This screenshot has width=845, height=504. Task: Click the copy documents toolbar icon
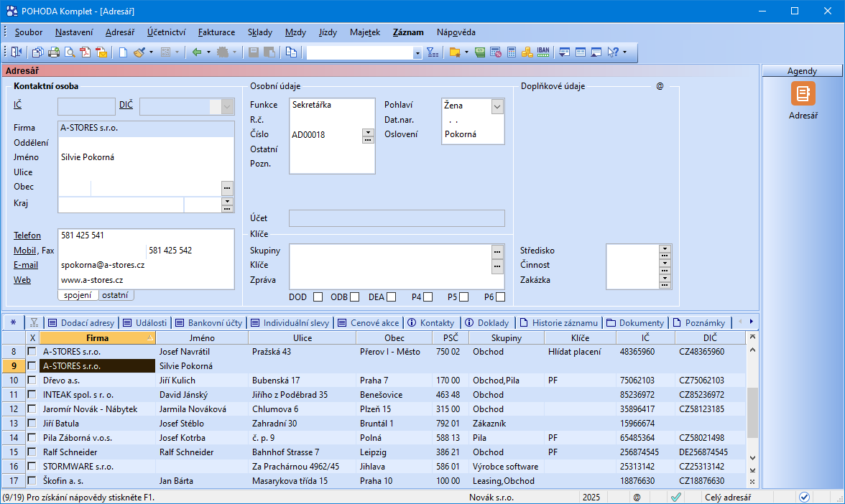click(x=37, y=52)
